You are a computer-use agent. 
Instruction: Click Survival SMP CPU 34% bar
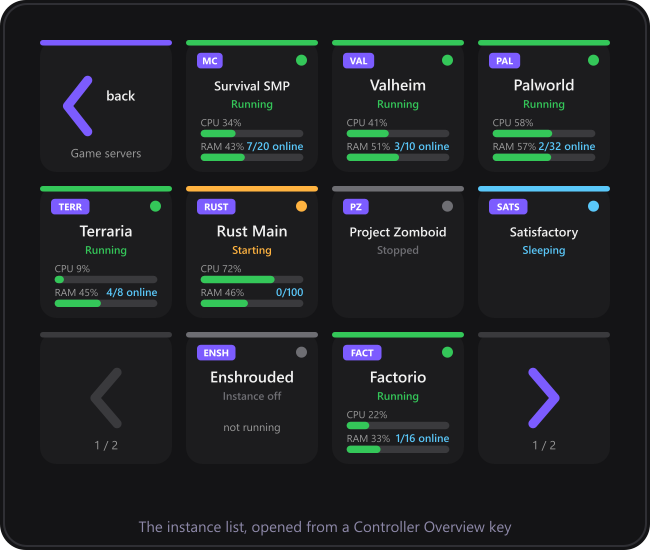[x=252, y=133]
